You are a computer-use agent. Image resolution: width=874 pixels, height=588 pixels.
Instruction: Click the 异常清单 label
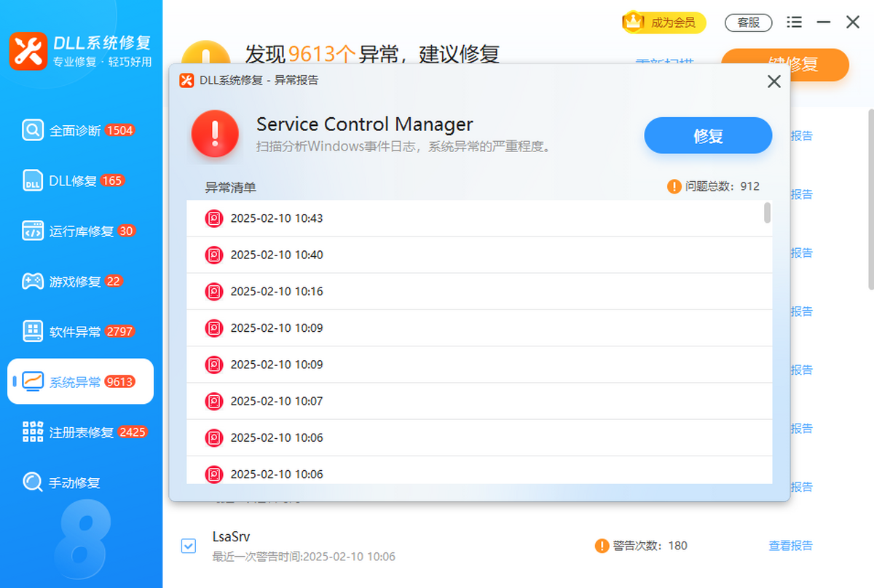[230, 188]
